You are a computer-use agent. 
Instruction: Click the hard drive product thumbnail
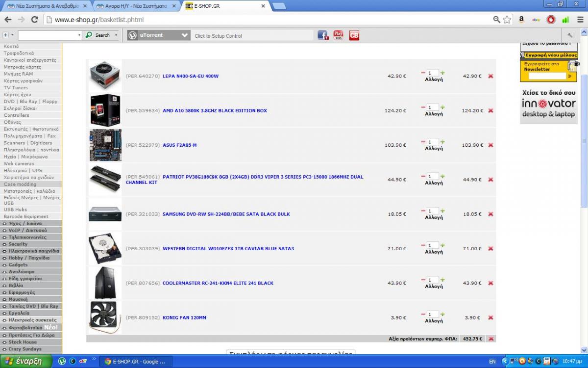coord(105,249)
